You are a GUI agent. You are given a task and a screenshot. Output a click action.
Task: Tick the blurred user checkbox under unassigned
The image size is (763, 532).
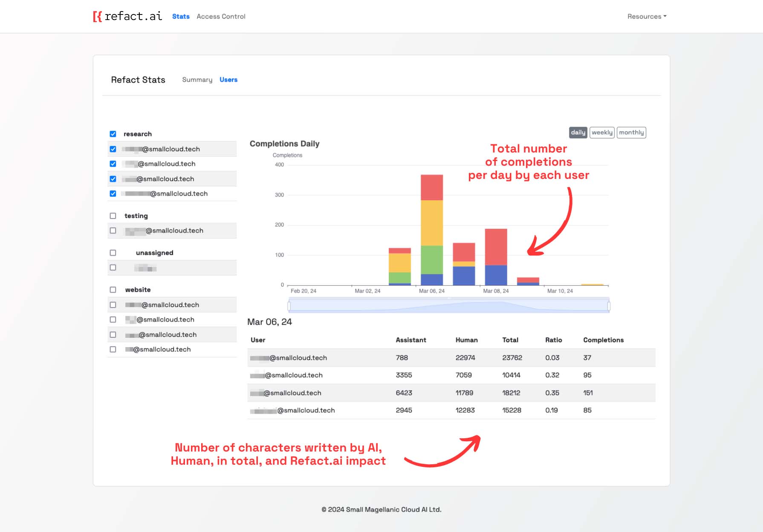pos(113,267)
